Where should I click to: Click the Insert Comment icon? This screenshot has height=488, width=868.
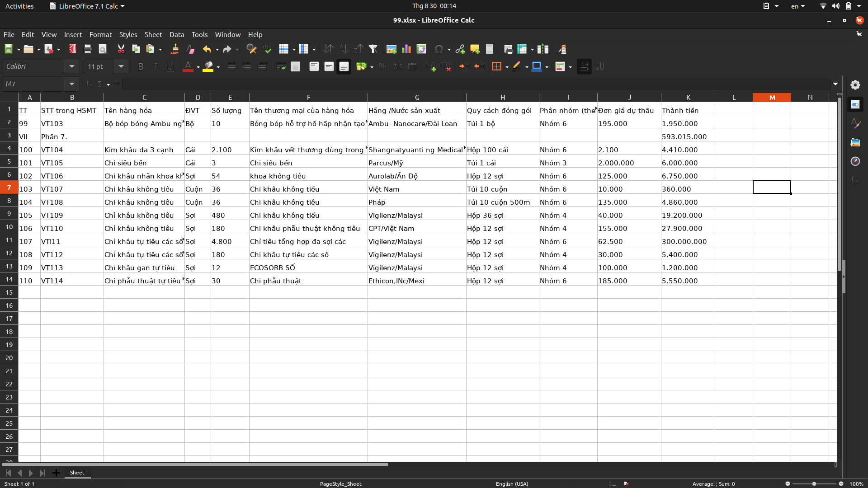[475, 49]
